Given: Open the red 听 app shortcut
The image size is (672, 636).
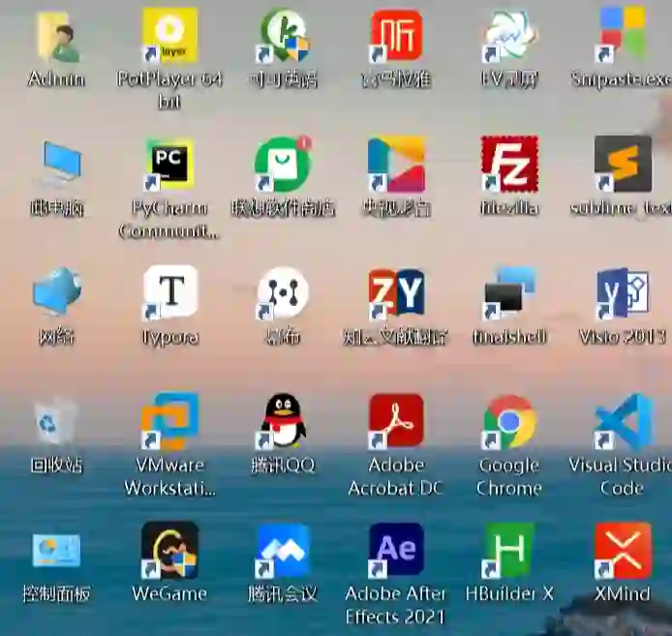Looking at the screenshot, I should (x=396, y=36).
